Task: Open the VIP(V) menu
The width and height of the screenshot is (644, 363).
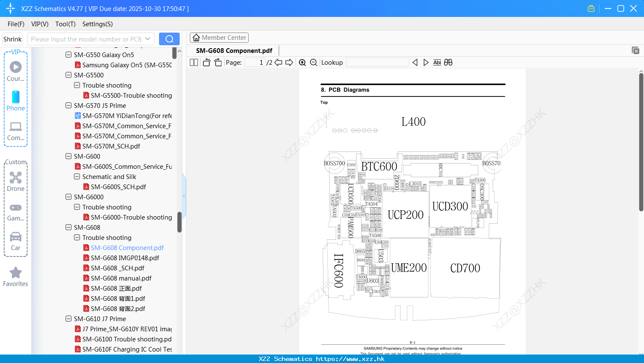Action: [40, 24]
